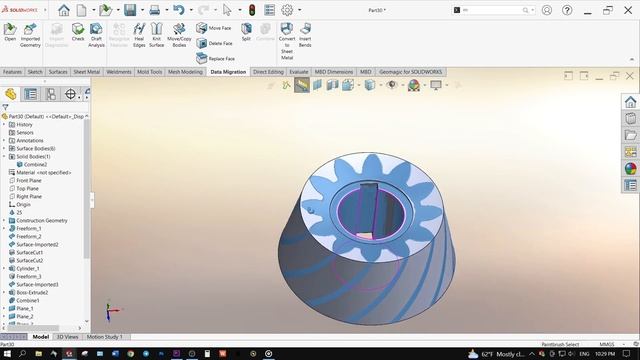Open the Edit Appearance color ball icon
The height and width of the screenshot is (360, 640).
pyautogui.click(x=413, y=85)
